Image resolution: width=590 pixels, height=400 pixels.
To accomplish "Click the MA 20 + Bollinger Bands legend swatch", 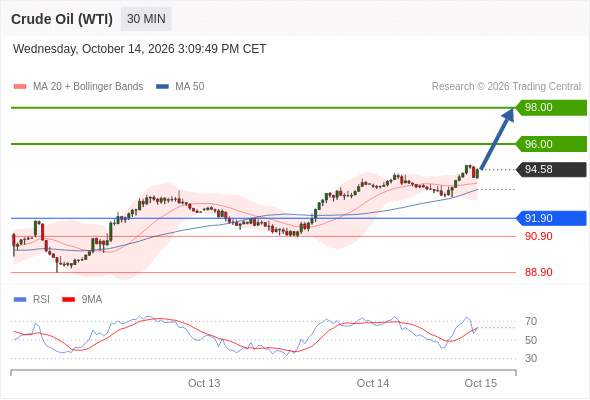I will [20, 87].
